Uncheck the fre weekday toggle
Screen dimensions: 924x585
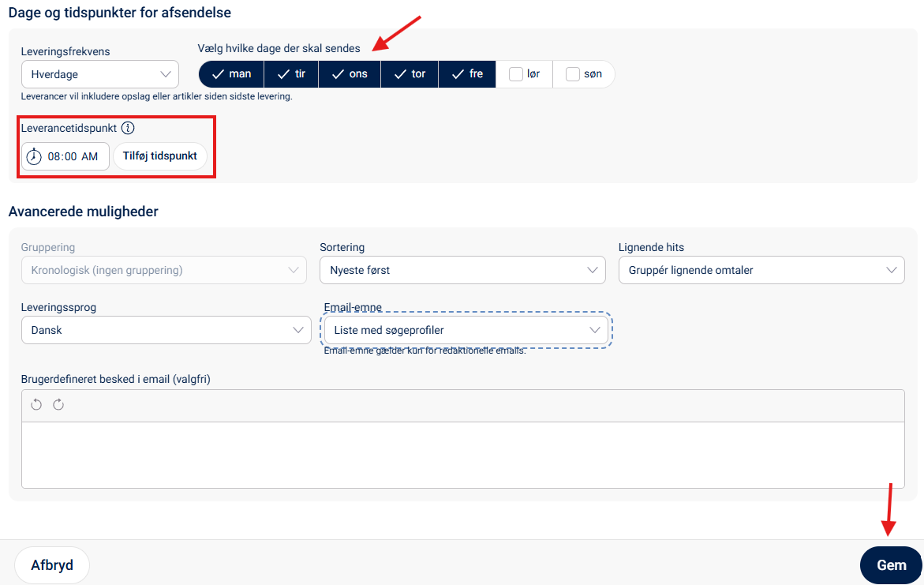click(x=467, y=74)
